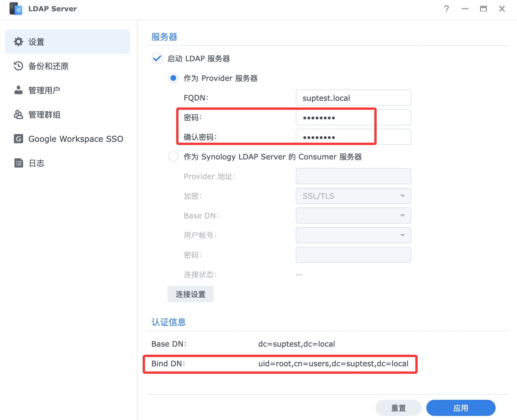Click the Bind DN value uid=root,cn=users

coord(333,363)
